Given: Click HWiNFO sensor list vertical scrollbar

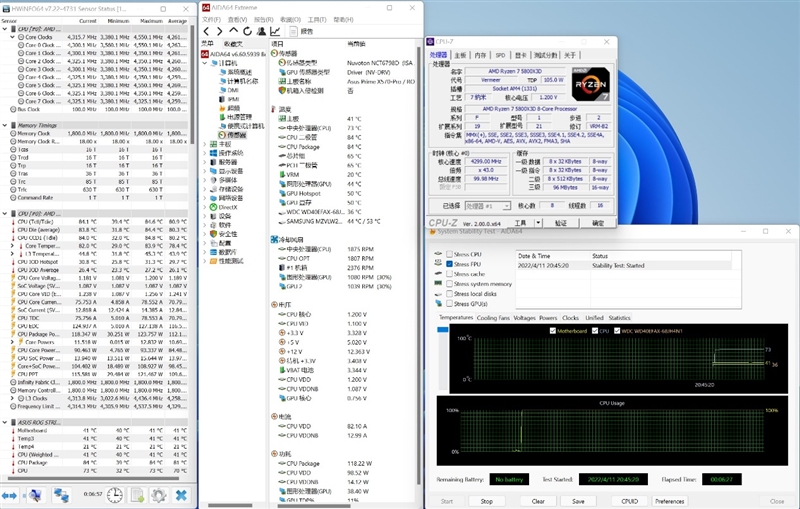Looking at the screenshot, I should (x=192, y=87).
